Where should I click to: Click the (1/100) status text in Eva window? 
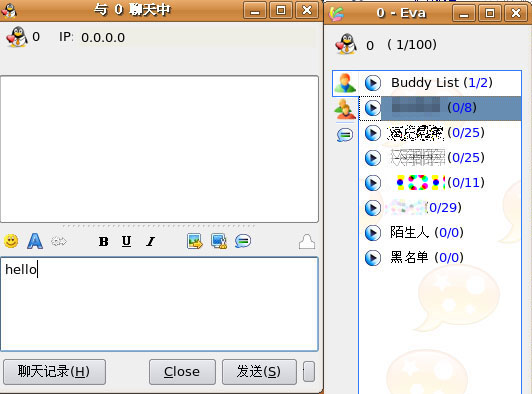[412, 45]
